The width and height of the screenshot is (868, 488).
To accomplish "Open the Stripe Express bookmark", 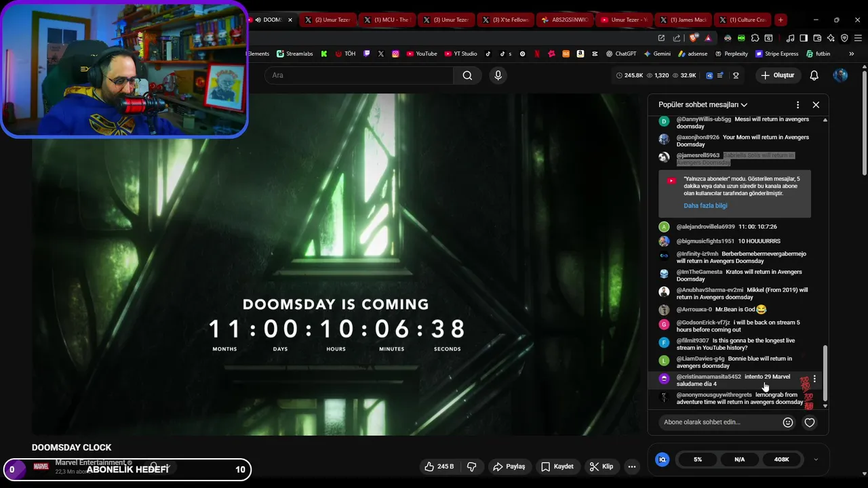I will (x=776, y=54).
